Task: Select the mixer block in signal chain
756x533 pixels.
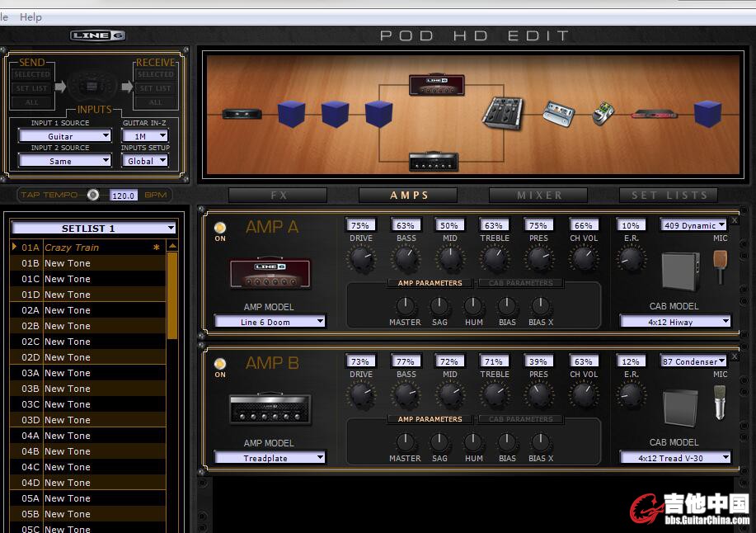Action: [502, 114]
